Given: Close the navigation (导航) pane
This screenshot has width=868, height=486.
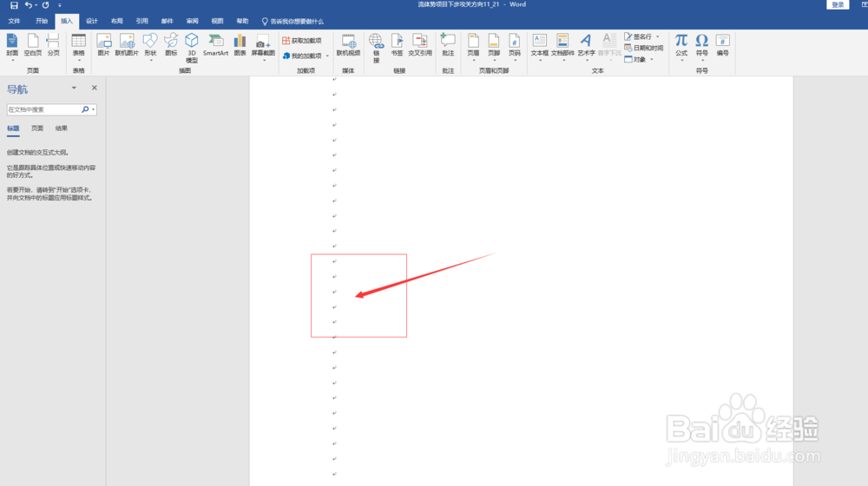Looking at the screenshot, I should 94,88.
